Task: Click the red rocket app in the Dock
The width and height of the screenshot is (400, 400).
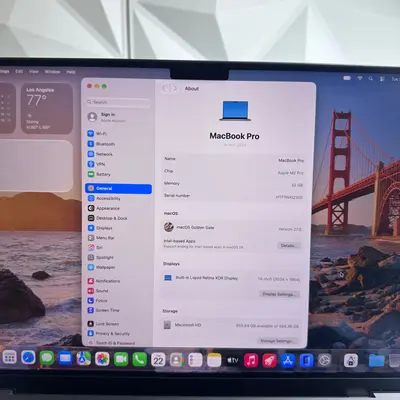Action: (x=269, y=361)
